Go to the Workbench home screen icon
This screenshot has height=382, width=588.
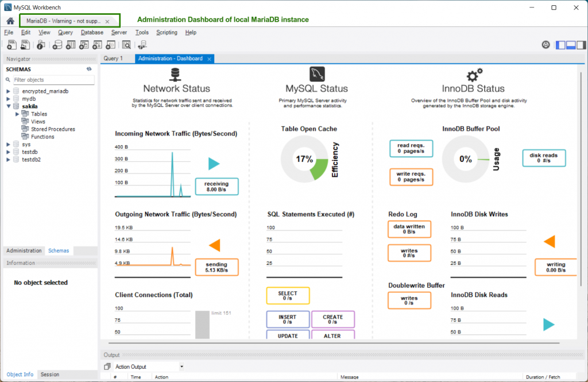[10, 21]
